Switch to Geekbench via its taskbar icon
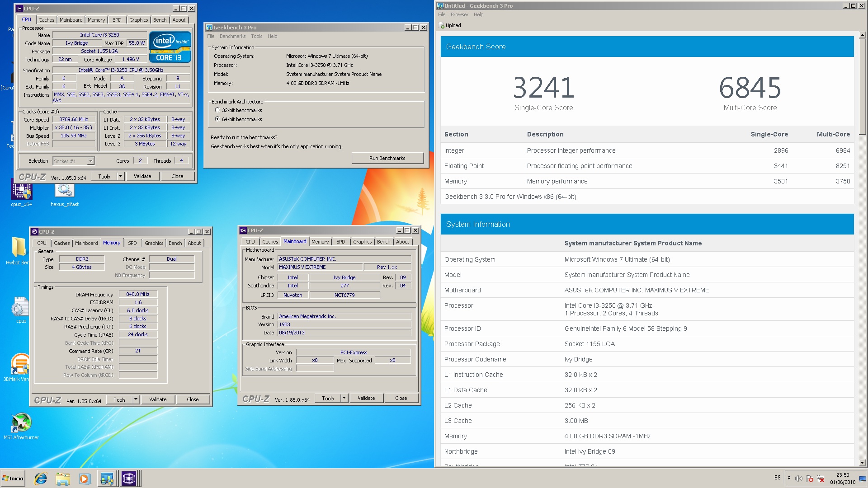 point(107,479)
